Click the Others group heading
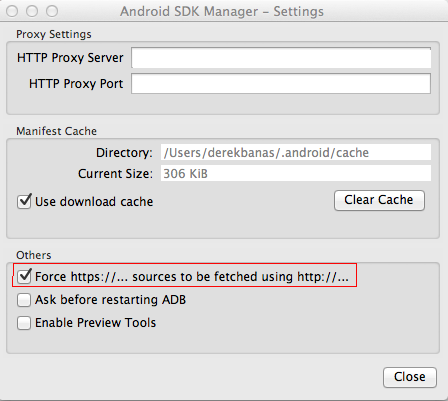 [x=34, y=255]
